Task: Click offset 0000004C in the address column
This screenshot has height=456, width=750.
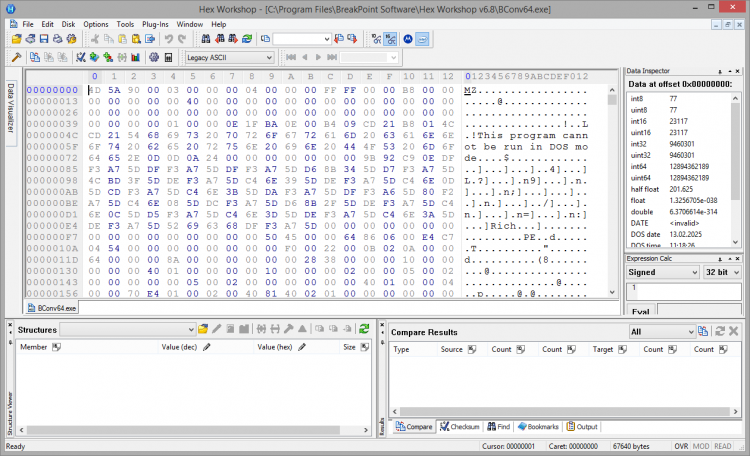Action: [x=52, y=135]
